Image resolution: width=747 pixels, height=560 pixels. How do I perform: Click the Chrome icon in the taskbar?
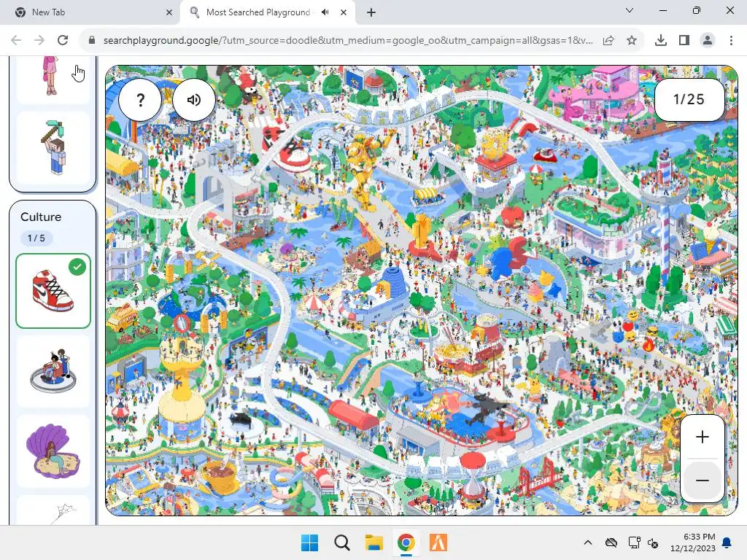click(406, 542)
